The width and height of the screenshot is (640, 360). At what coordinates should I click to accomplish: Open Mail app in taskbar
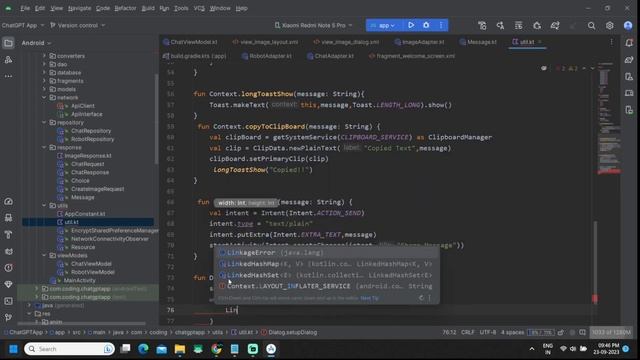[x=162, y=349]
